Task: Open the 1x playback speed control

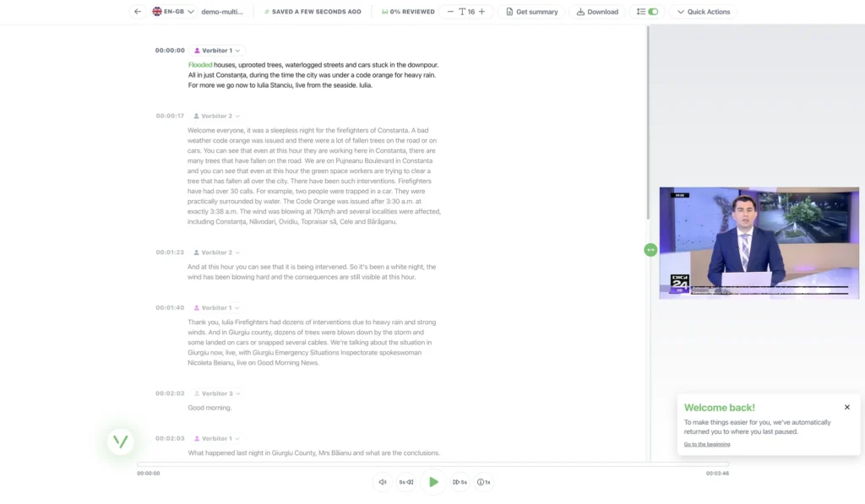Action: click(x=484, y=482)
